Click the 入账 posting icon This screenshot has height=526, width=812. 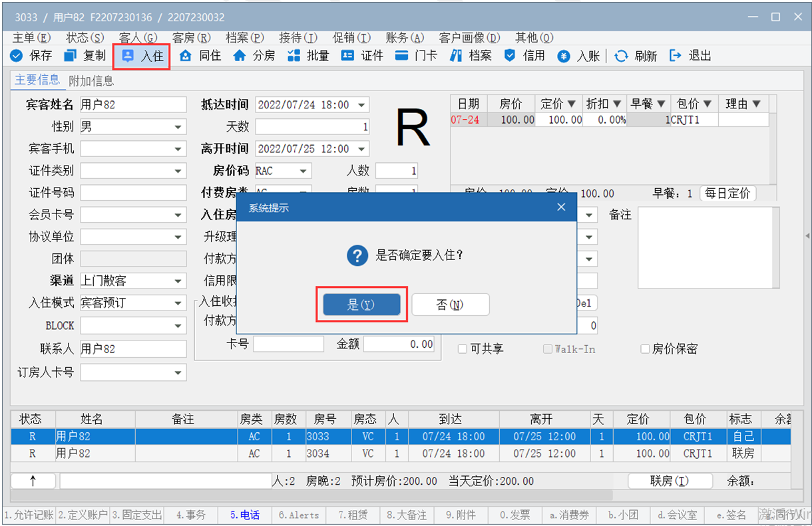(564, 56)
